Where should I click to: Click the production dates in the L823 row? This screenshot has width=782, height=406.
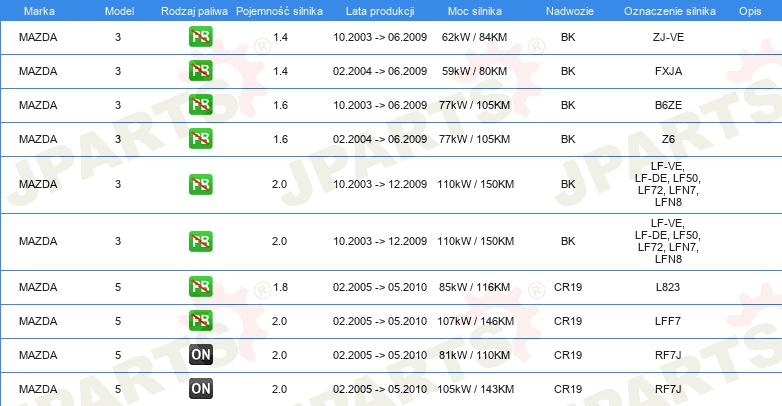[380, 287]
